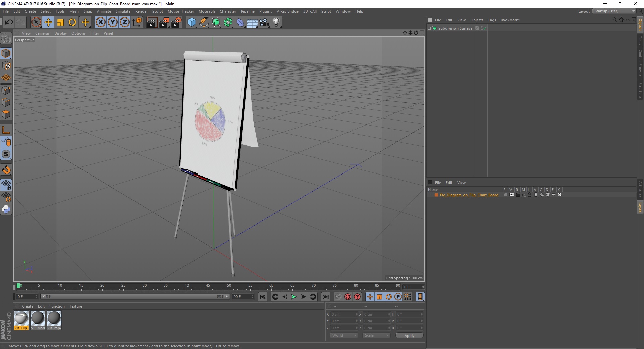Image resolution: width=644 pixels, height=349 pixels.
Task: Select the VR_Mari material thumbnail
Action: tap(38, 320)
